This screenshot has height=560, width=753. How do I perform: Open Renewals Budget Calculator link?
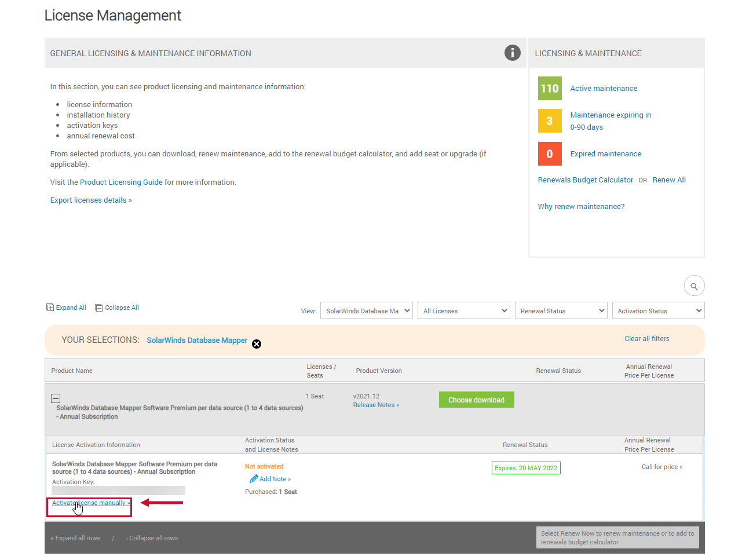586,180
